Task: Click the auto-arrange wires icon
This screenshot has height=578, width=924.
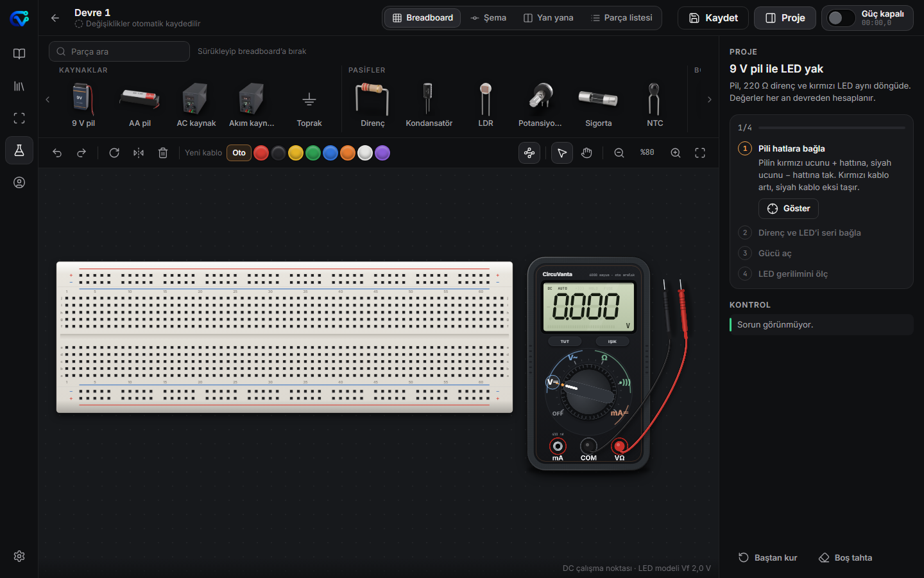Action: point(529,153)
